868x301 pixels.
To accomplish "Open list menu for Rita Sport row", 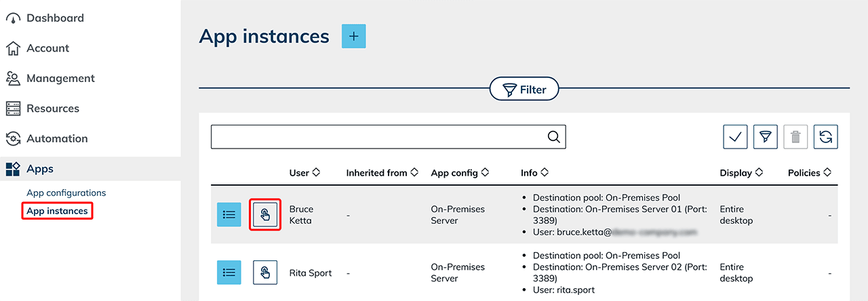I will [x=229, y=273].
